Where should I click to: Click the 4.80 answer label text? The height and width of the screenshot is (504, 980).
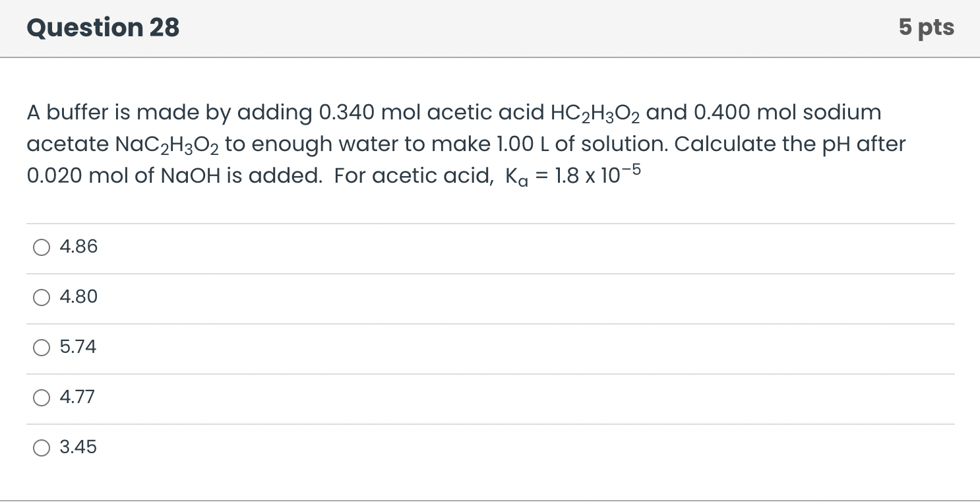(78, 297)
